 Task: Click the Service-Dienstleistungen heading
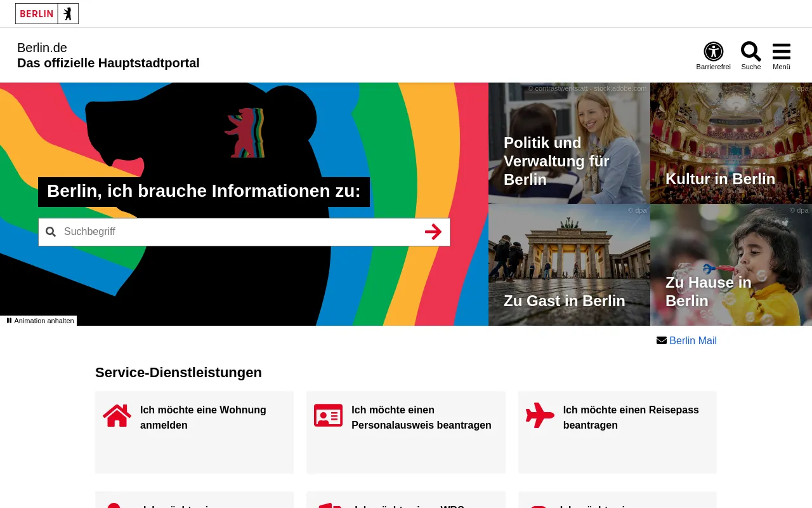point(178,373)
